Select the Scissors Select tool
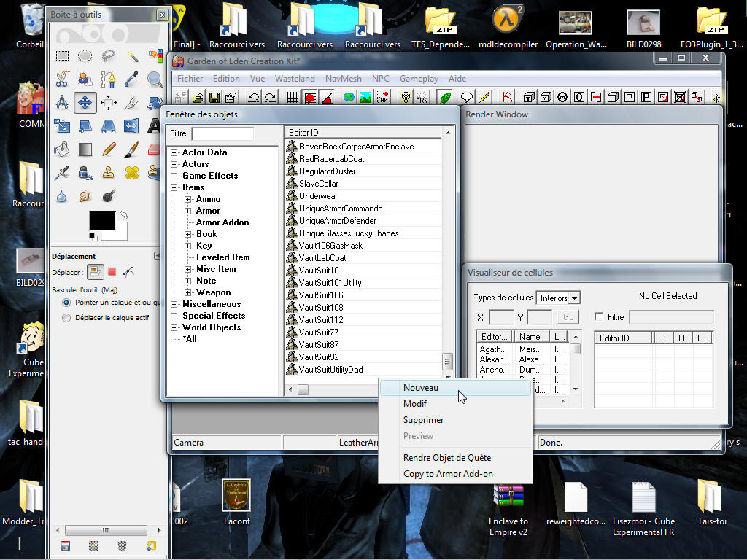Viewport: 747px width, 560px height. point(62,79)
